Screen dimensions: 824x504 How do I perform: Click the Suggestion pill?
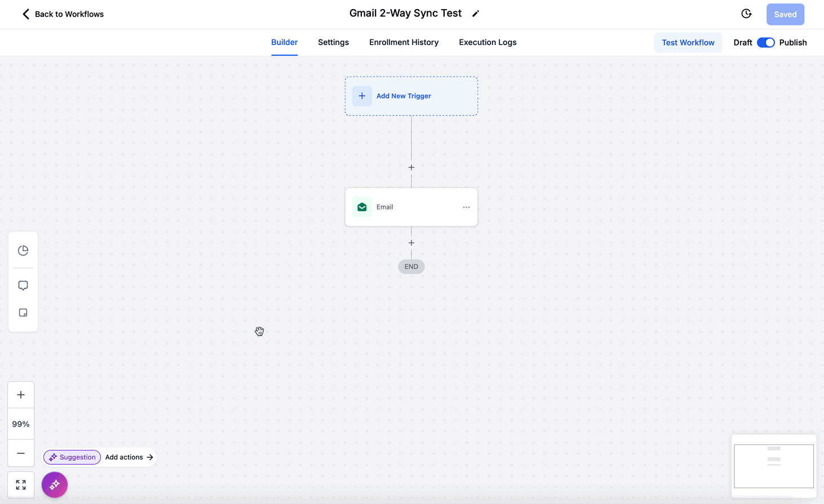point(72,457)
